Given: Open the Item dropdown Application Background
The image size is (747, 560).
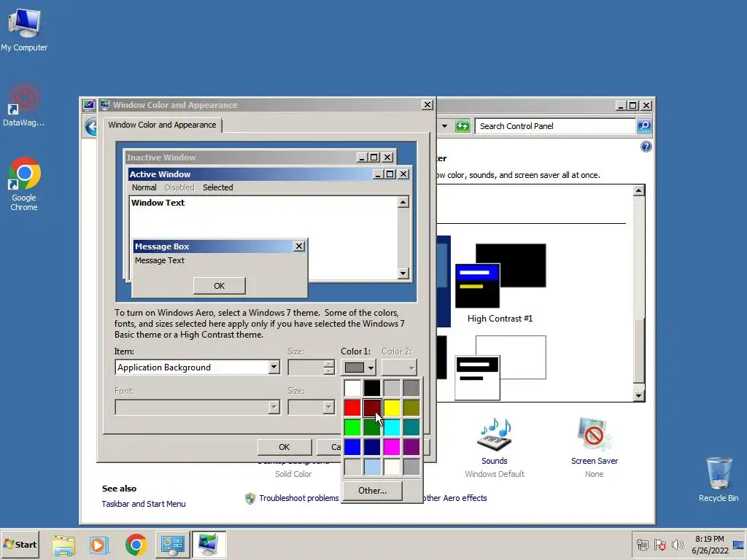Looking at the screenshot, I should (x=197, y=367).
